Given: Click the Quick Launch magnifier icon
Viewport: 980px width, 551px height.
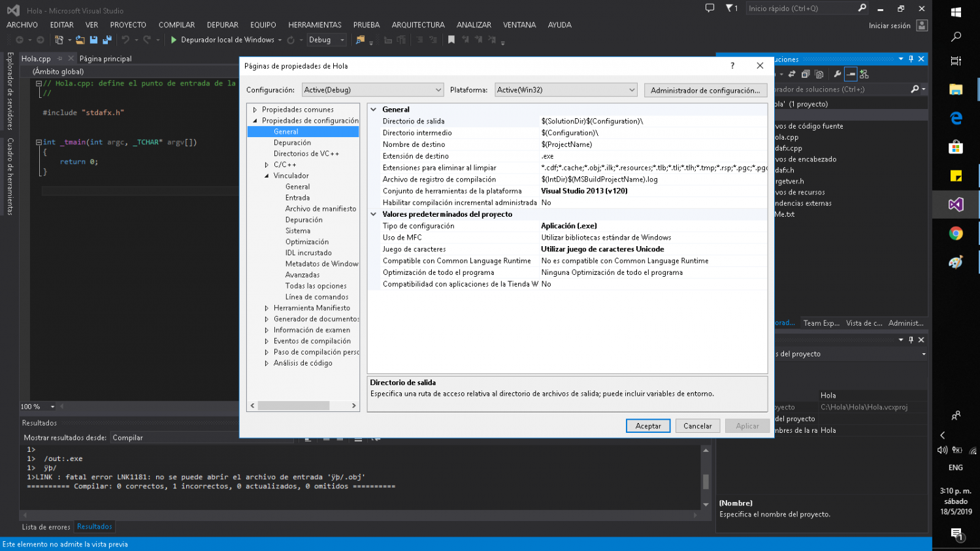Looking at the screenshot, I should [x=862, y=8].
